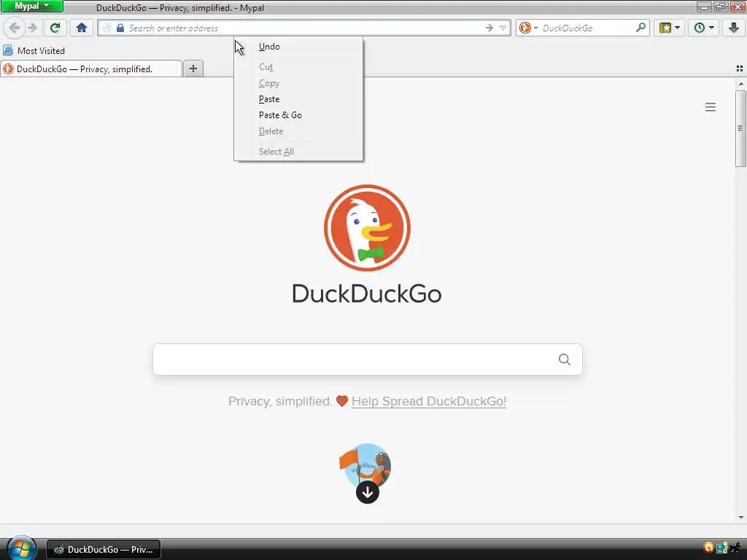Viewport: 747px width, 560px height.
Task: Click the magnifier in browser search box
Action: (640, 28)
